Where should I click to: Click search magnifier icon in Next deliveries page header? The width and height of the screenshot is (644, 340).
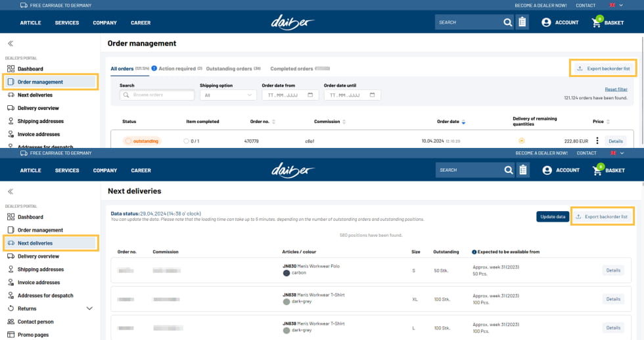pyautogui.click(x=509, y=170)
